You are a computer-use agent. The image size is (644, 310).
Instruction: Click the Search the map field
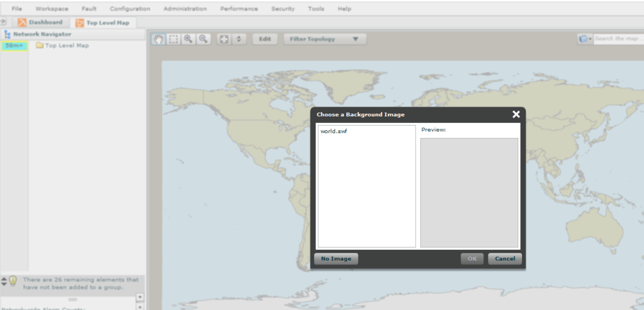(618, 38)
